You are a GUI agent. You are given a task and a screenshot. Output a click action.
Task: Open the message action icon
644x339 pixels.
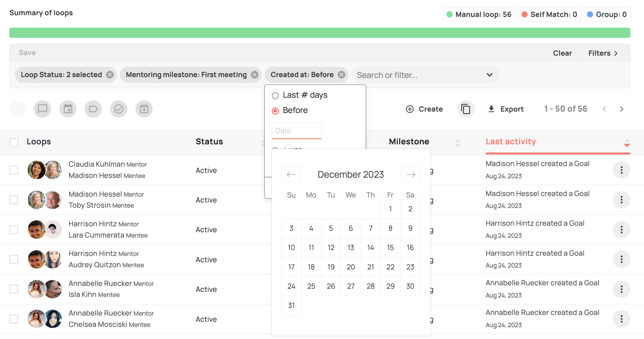[42, 109]
